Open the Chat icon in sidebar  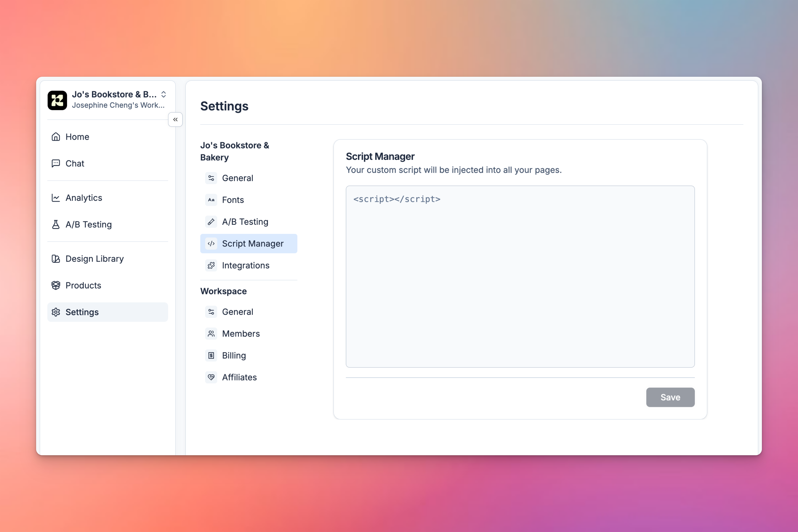point(56,163)
